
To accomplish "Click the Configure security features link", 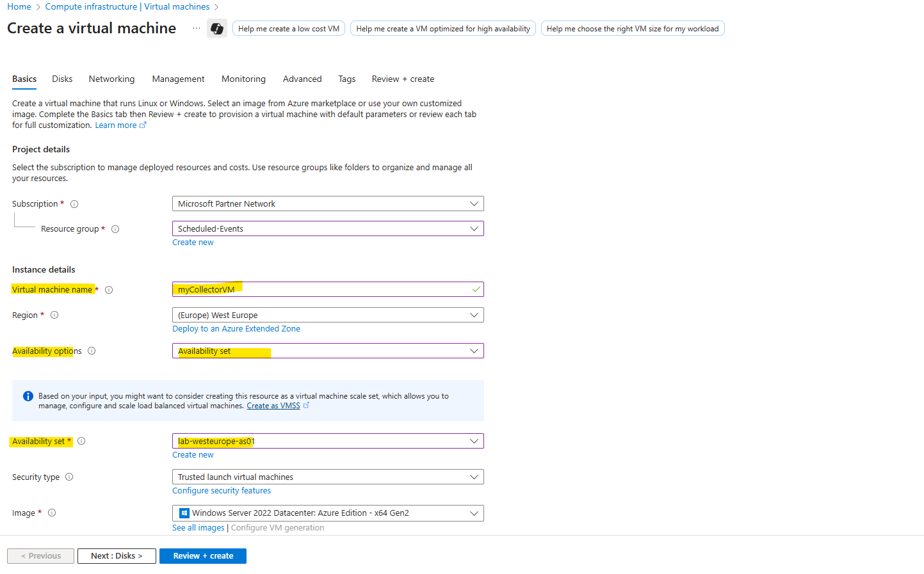I will 222,491.
